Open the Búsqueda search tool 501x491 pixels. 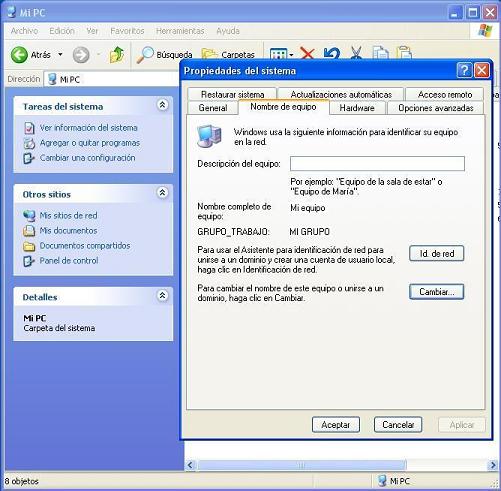click(164, 55)
